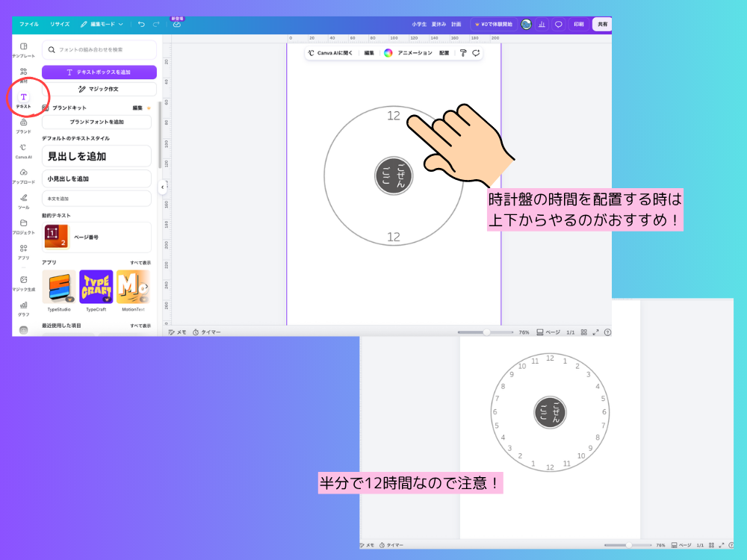Click すべて表示 next to 最近使用した項目
Viewport: 747px width, 560px height.
pyautogui.click(x=140, y=326)
